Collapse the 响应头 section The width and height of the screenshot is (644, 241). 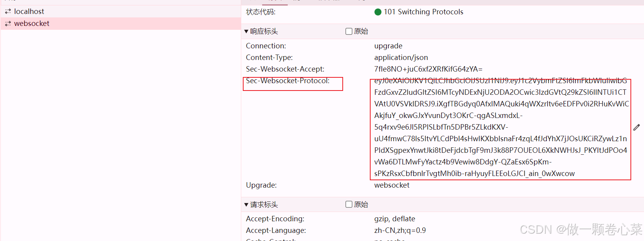click(x=247, y=31)
